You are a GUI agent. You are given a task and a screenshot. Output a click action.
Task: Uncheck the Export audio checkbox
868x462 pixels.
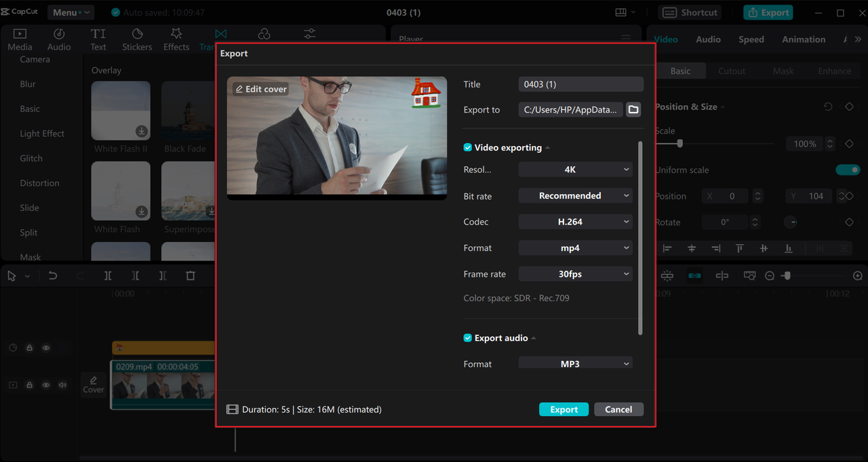[468, 338]
